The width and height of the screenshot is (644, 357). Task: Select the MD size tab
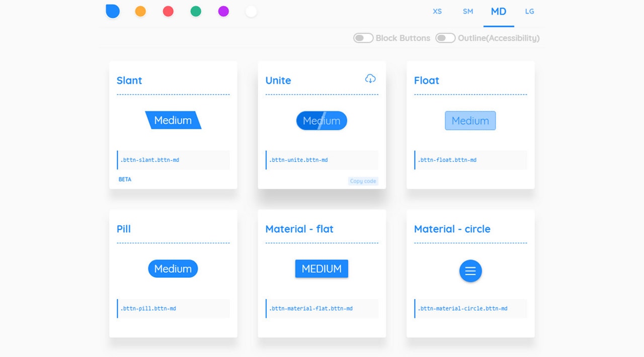click(x=499, y=12)
